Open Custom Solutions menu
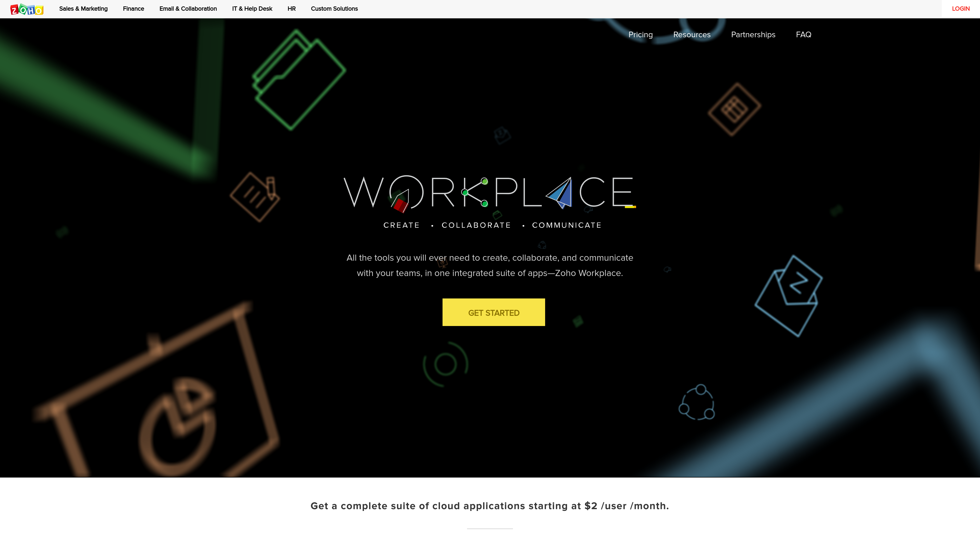The height and width of the screenshot is (551, 980). tap(334, 9)
